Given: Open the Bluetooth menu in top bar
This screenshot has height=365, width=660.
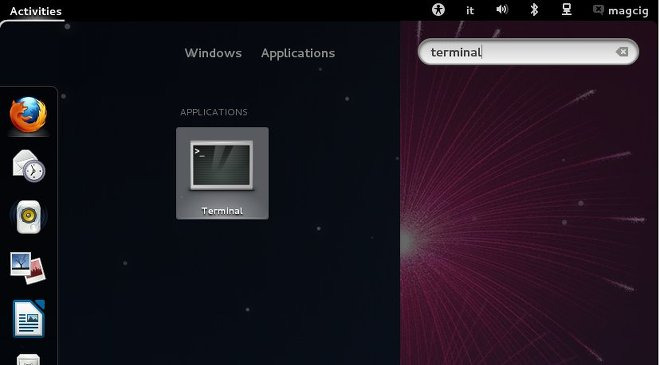Looking at the screenshot, I should pos(534,10).
